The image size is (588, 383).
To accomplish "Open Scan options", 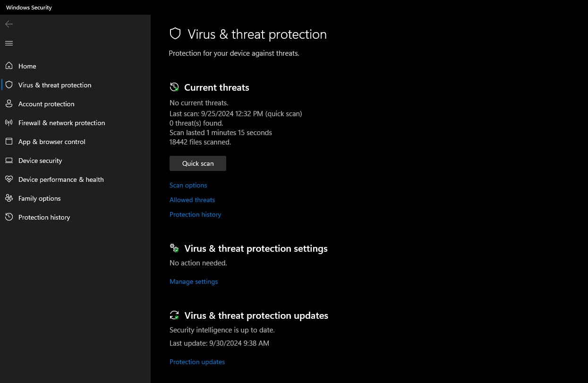I will [188, 185].
